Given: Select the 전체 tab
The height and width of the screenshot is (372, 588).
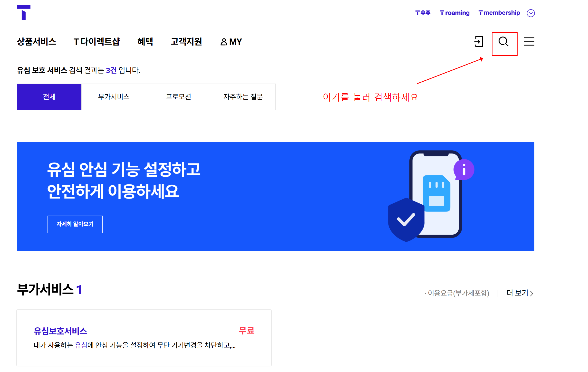Looking at the screenshot, I should [x=49, y=97].
